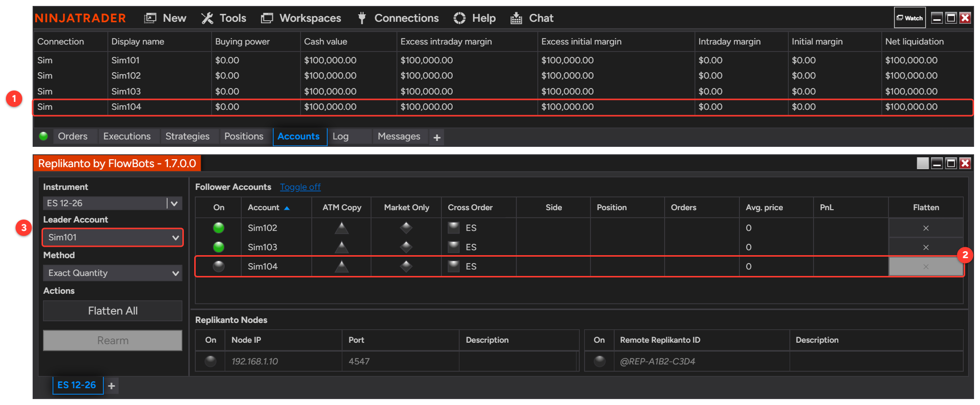
Task: Click the green connection status indicator
Action: tap(43, 136)
